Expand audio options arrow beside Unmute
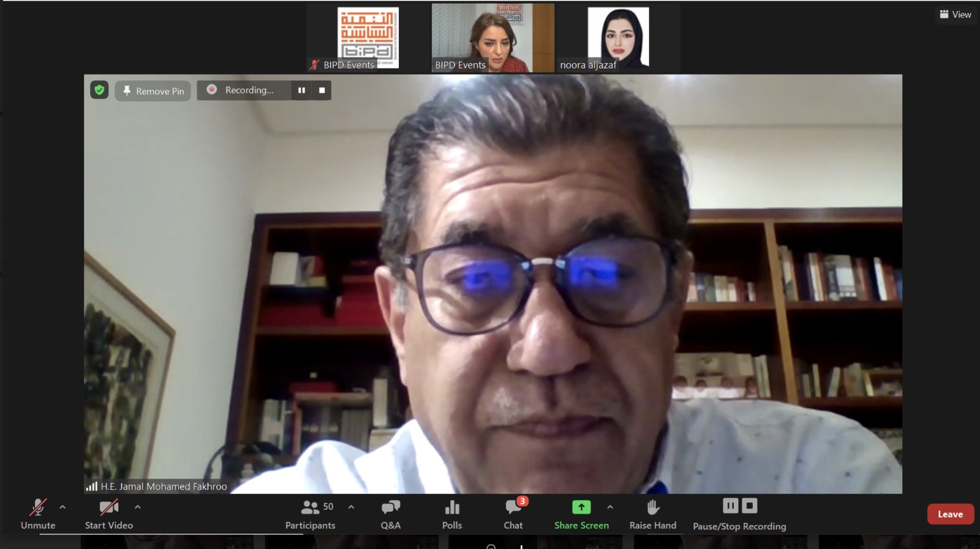 click(x=62, y=507)
